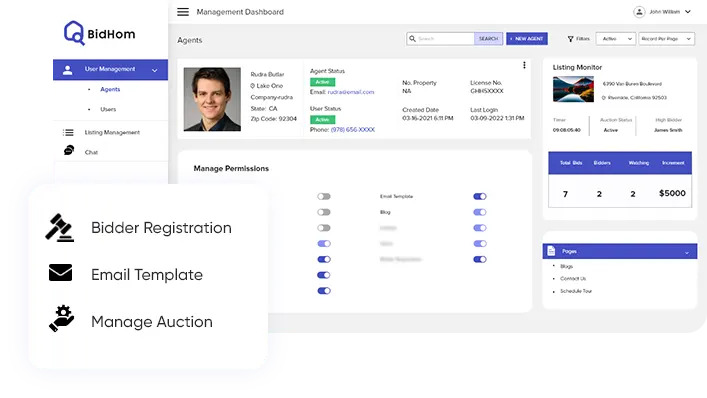Click the last login 03-09-2022 1:31 PM

coord(497,118)
